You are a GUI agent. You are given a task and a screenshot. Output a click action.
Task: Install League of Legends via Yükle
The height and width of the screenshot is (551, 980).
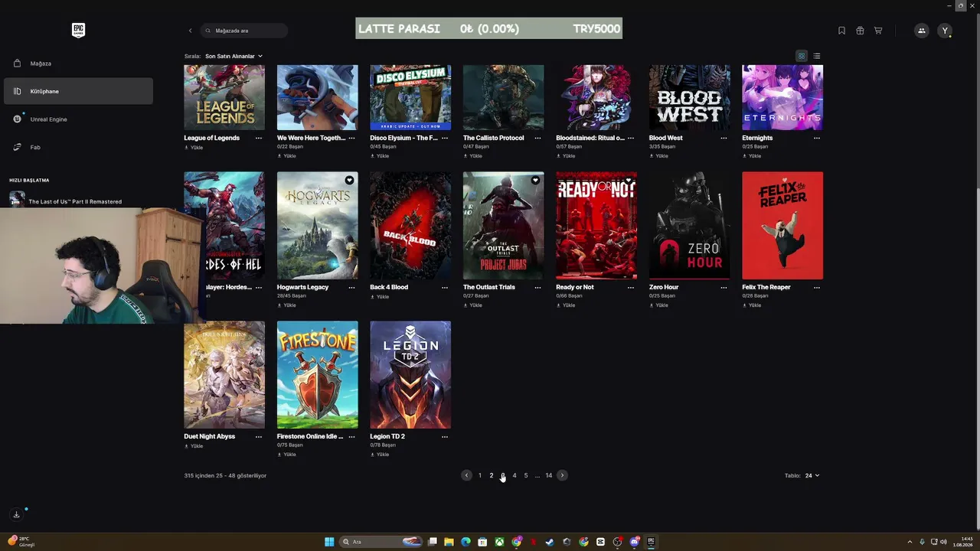click(x=194, y=148)
